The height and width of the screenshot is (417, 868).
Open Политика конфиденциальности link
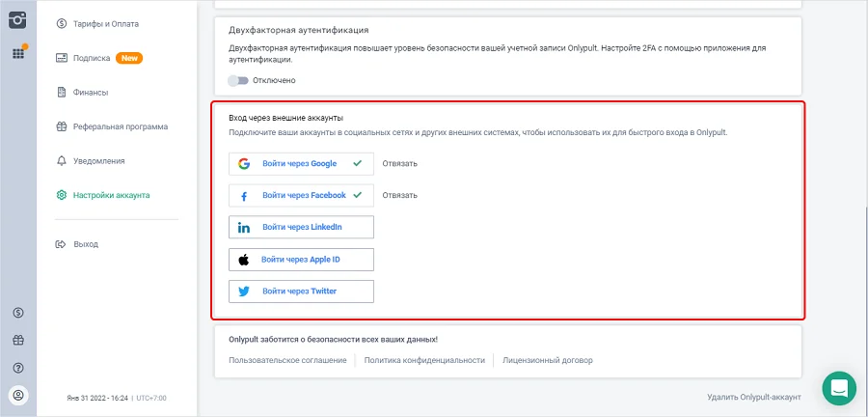[424, 360]
